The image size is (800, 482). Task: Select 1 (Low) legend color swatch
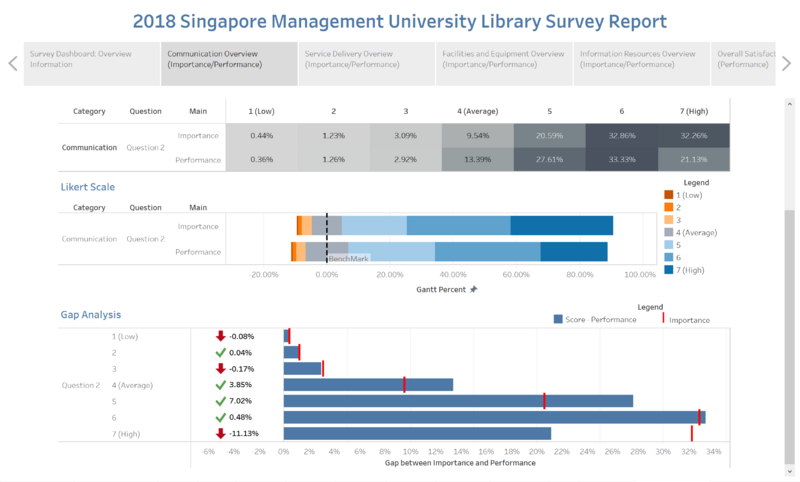coord(668,195)
